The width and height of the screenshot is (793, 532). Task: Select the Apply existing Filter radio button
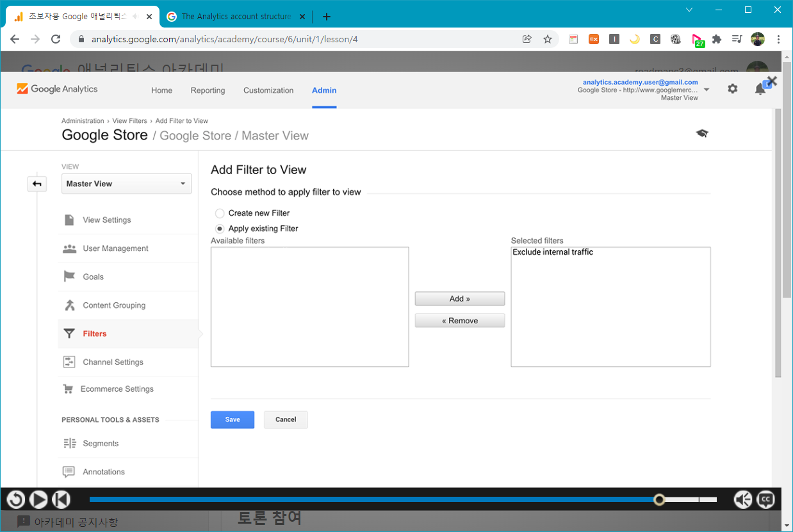220,229
